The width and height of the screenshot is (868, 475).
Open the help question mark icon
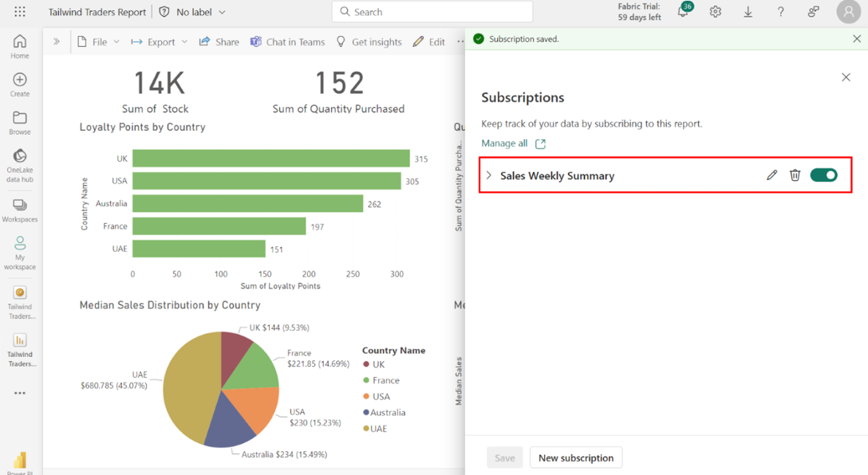pos(780,12)
